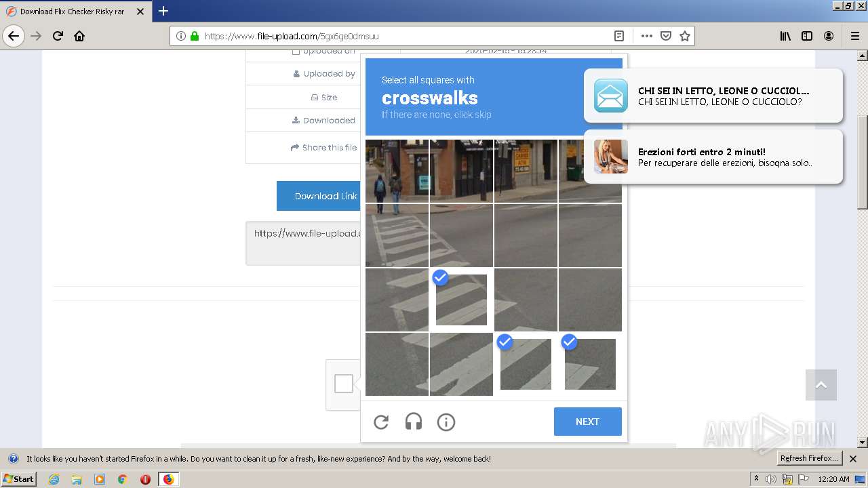868x488 pixels.
Task: Bookmark this page with the star icon
Action: coord(685,36)
